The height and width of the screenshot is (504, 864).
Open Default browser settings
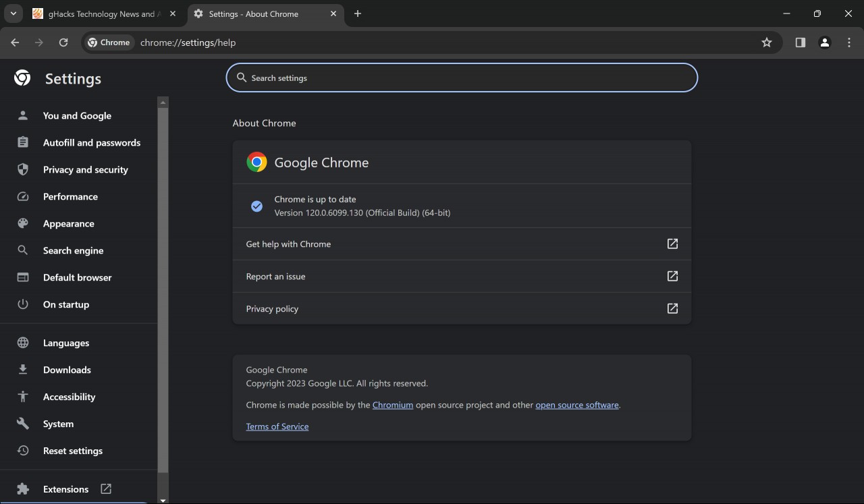[x=78, y=277]
